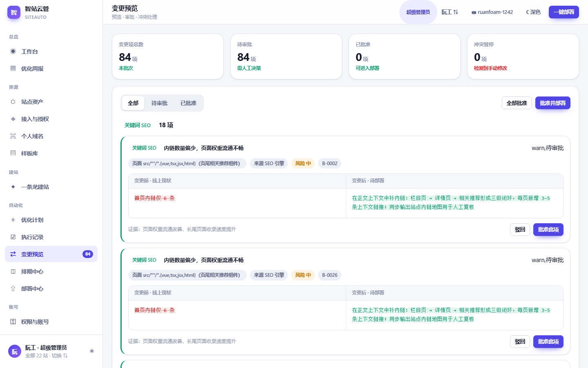The width and height of the screenshot is (588, 368).
Task: Open the 权限与账号 key icon
Action: click(x=13, y=322)
